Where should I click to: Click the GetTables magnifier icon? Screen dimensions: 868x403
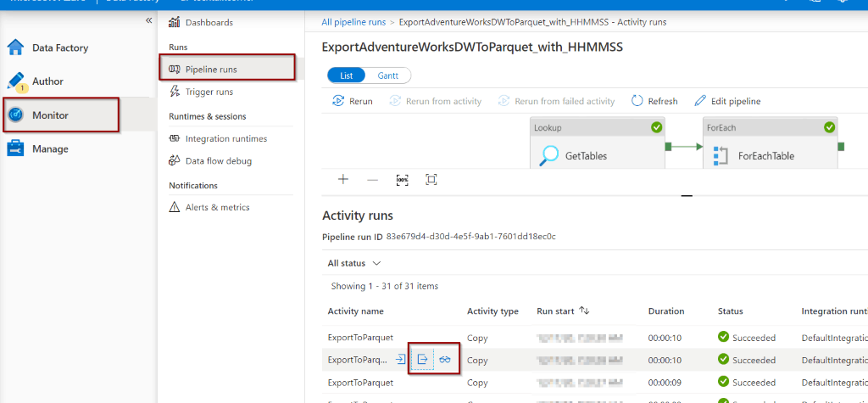click(x=549, y=156)
